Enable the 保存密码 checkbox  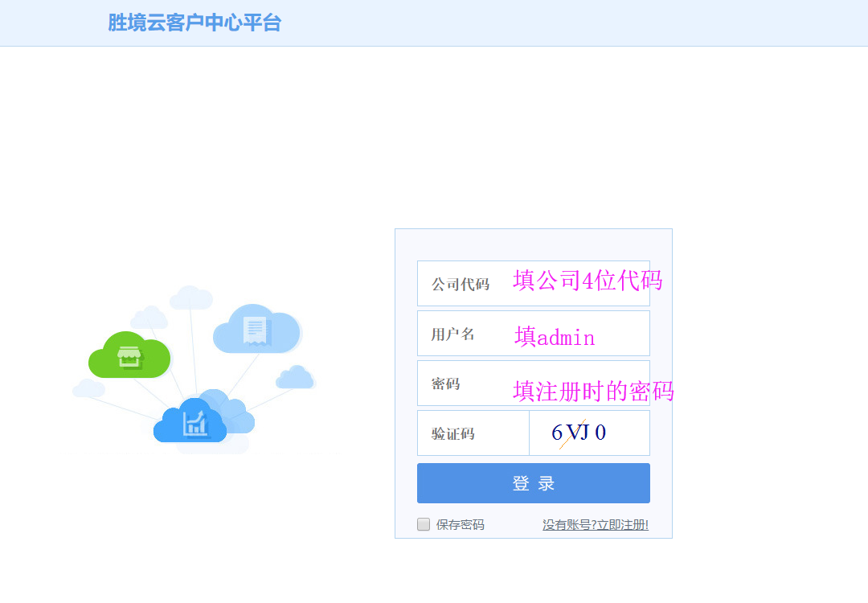pyautogui.click(x=424, y=525)
